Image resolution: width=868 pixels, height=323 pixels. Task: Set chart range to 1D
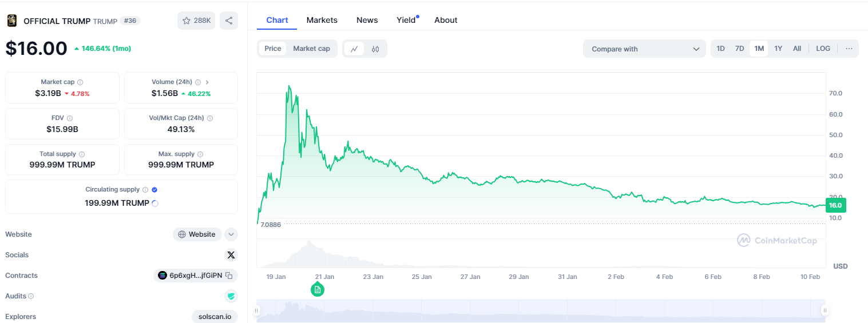point(721,49)
